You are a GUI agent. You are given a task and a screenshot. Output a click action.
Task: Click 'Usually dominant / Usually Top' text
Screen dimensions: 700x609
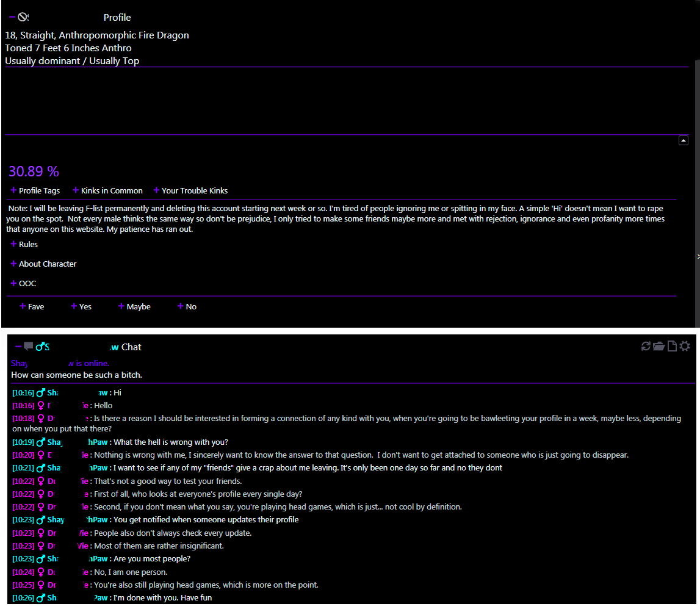[72, 61]
